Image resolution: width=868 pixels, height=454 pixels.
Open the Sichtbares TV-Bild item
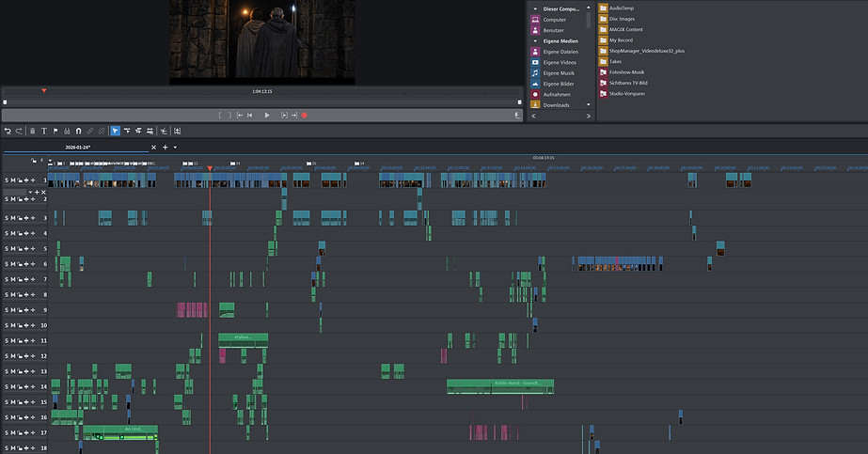point(623,83)
